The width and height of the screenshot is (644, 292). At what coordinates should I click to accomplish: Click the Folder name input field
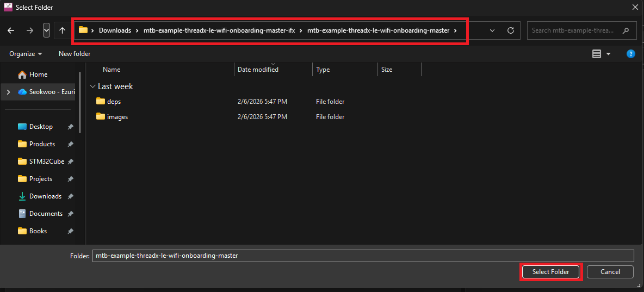coord(363,256)
